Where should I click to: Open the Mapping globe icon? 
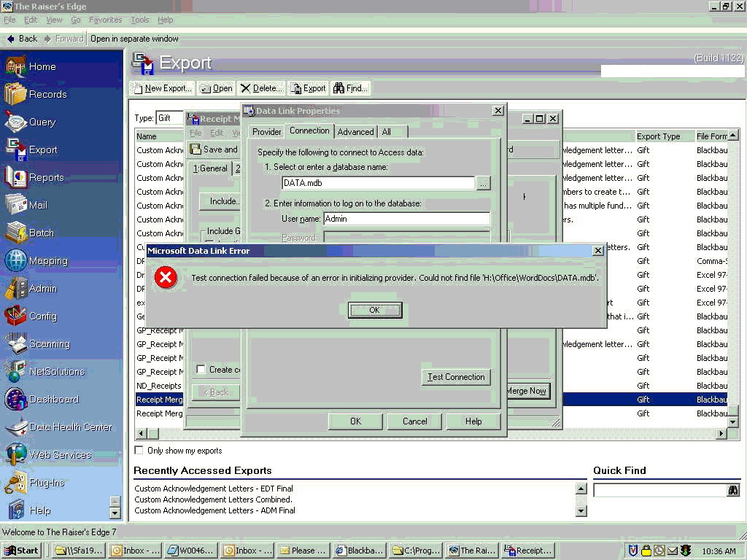point(15,260)
